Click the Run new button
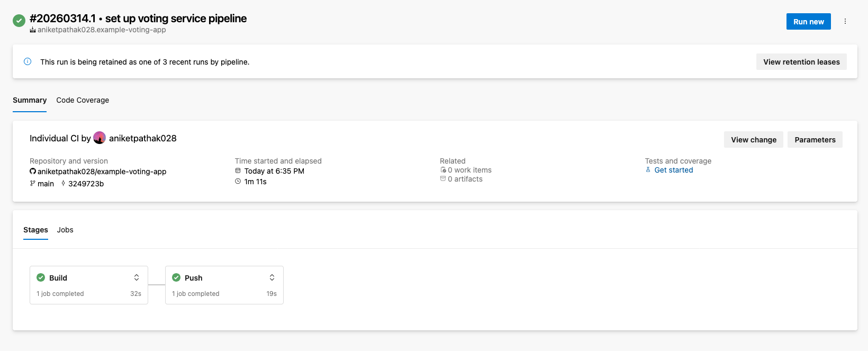Image resolution: width=868 pixels, height=351 pixels. tap(808, 22)
